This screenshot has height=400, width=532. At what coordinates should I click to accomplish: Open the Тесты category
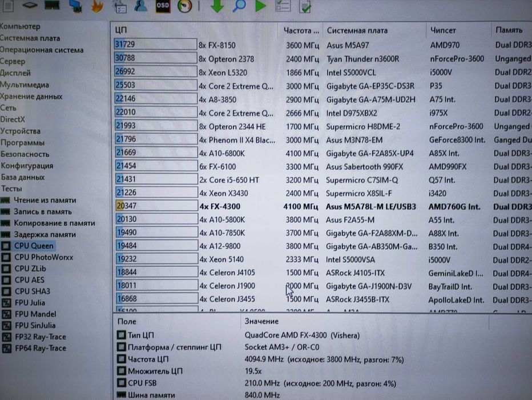pos(11,189)
